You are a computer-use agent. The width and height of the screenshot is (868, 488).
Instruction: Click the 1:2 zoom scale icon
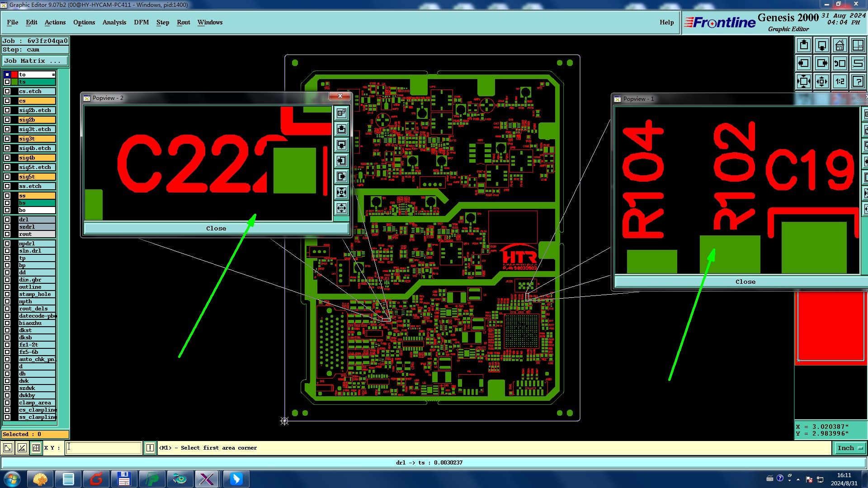840,81
